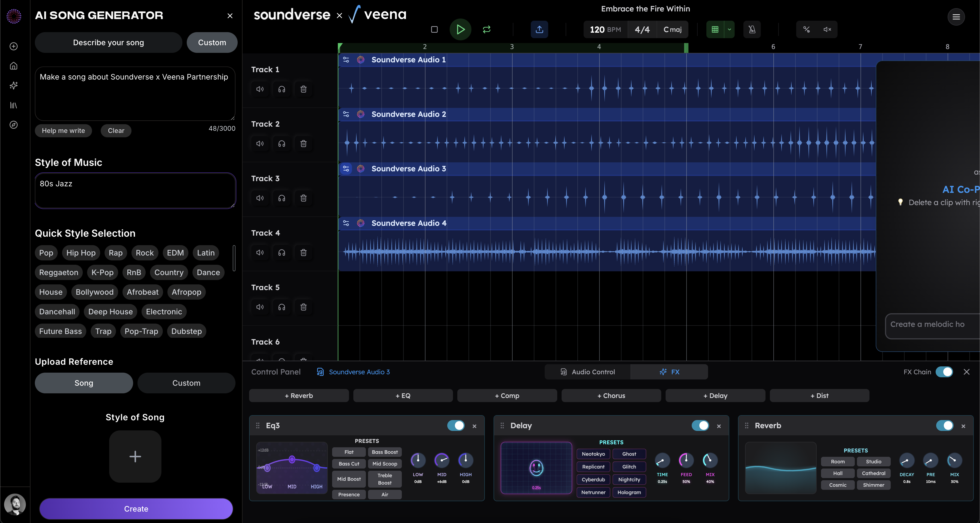The width and height of the screenshot is (980, 523).
Task: Open the hamburger menu
Action: (x=956, y=17)
